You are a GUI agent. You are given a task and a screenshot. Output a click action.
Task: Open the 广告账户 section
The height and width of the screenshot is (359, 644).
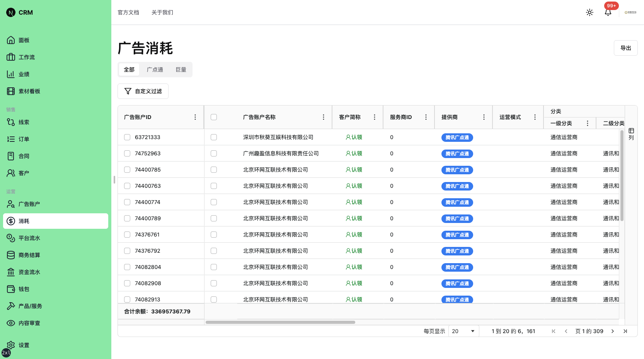(29, 204)
